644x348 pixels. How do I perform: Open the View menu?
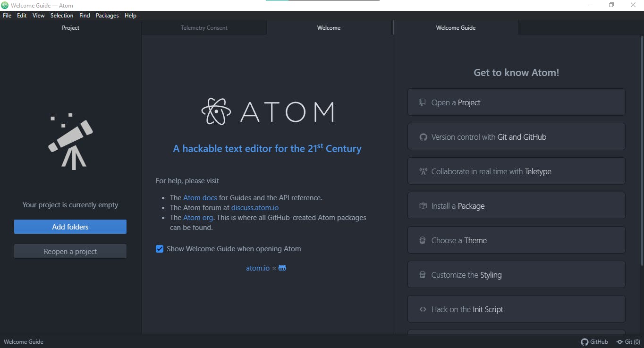(x=39, y=16)
